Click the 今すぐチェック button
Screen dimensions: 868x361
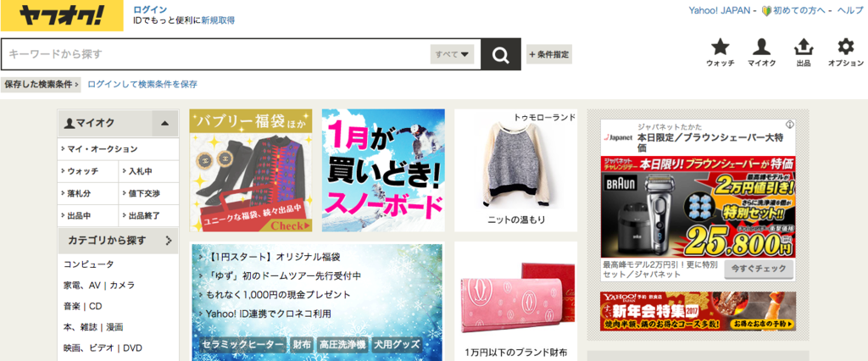click(x=758, y=269)
